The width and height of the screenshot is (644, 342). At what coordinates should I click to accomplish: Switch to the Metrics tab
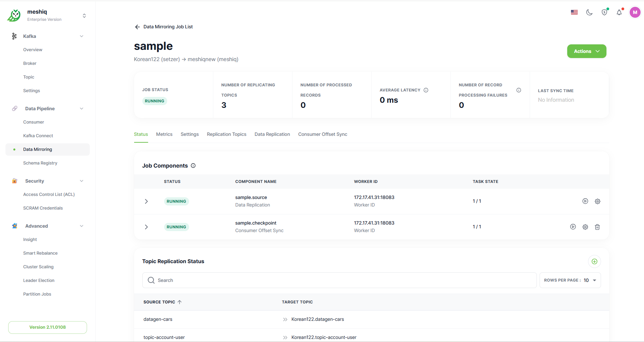pyautogui.click(x=164, y=134)
